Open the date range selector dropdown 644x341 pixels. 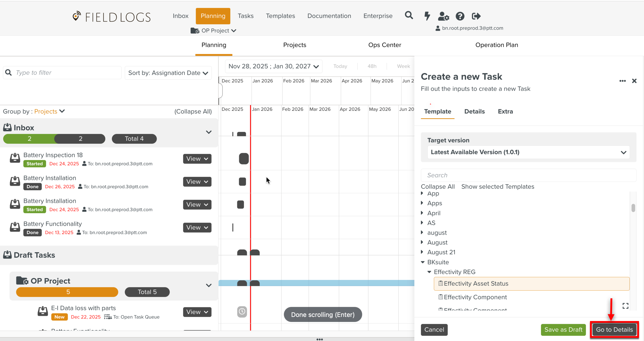(x=273, y=66)
